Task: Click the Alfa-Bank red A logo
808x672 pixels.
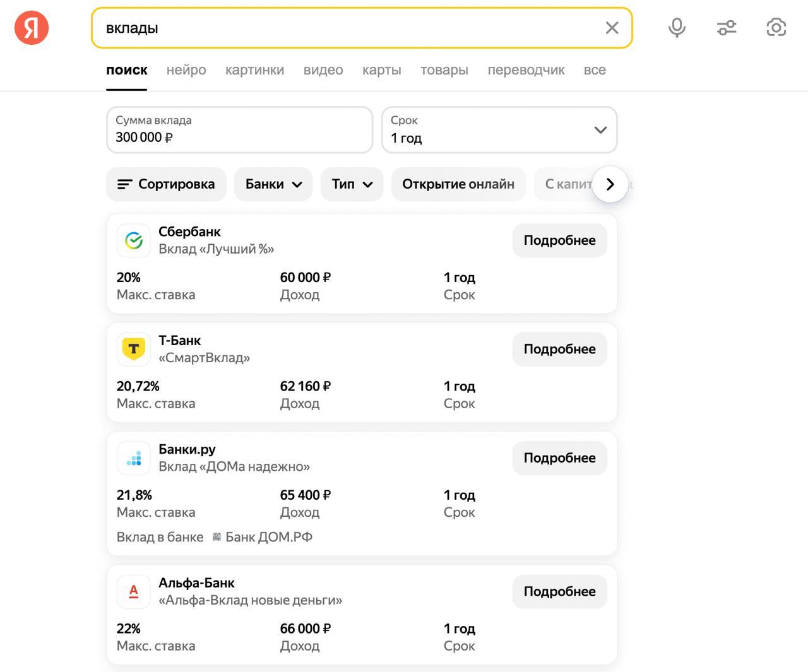Action: (x=134, y=592)
